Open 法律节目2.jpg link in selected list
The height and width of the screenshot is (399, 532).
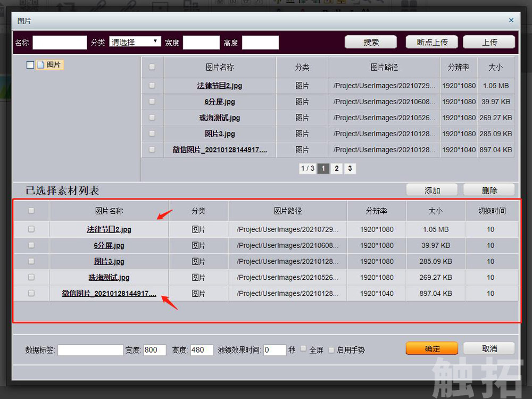tap(109, 229)
